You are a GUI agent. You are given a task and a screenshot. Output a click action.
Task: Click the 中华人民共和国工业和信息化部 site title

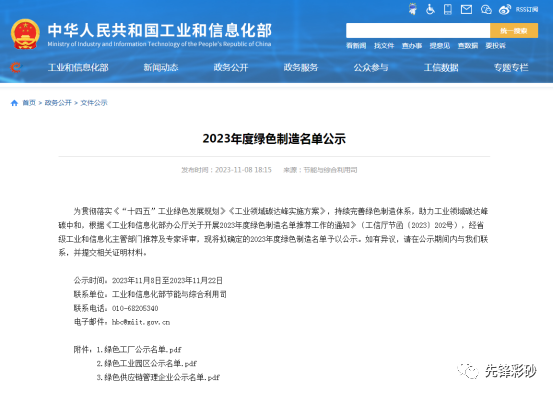click(x=160, y=30)
